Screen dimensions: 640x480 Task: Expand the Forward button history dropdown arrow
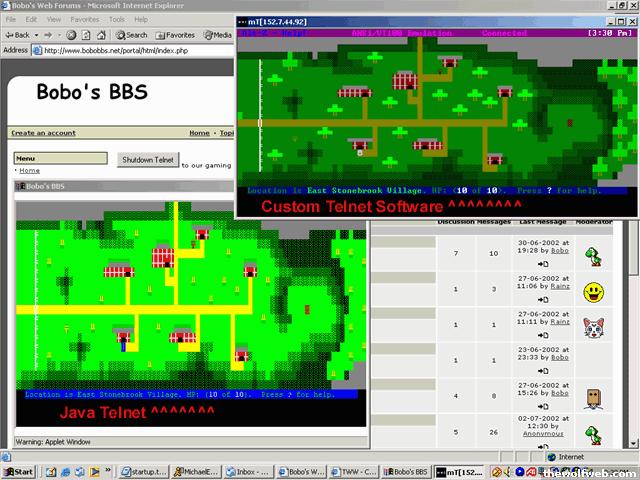(58, 34)
